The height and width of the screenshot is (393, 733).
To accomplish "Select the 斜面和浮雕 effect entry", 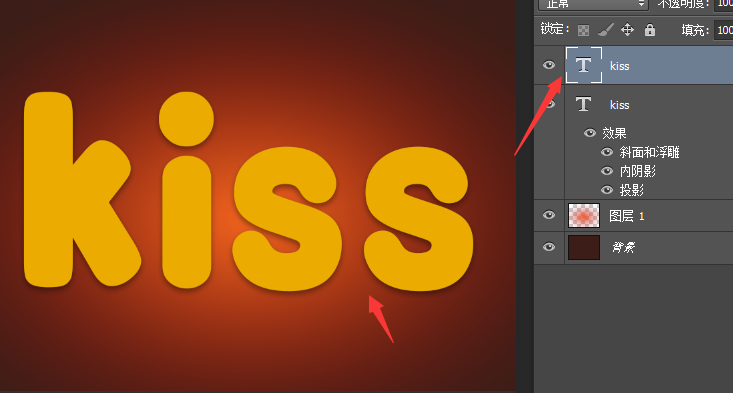I will pyautogui.click(x=649, y=152).
